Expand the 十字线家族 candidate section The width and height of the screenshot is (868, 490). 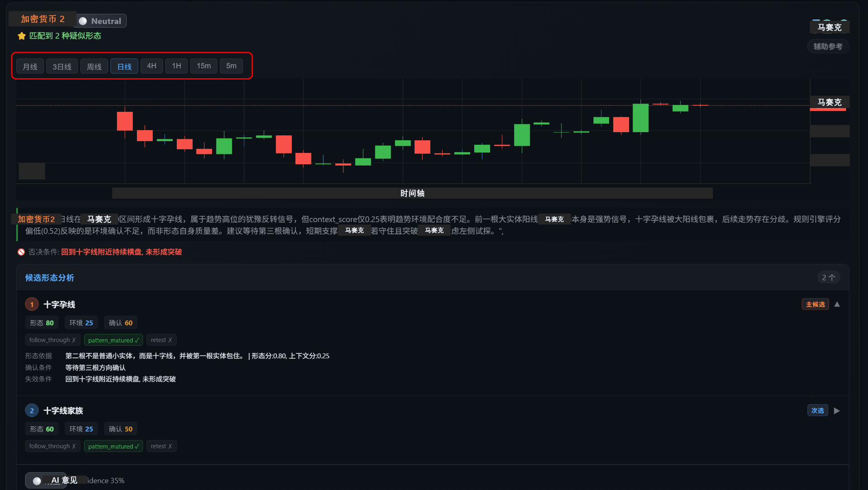pyautogui.click(x=837, y=411)
